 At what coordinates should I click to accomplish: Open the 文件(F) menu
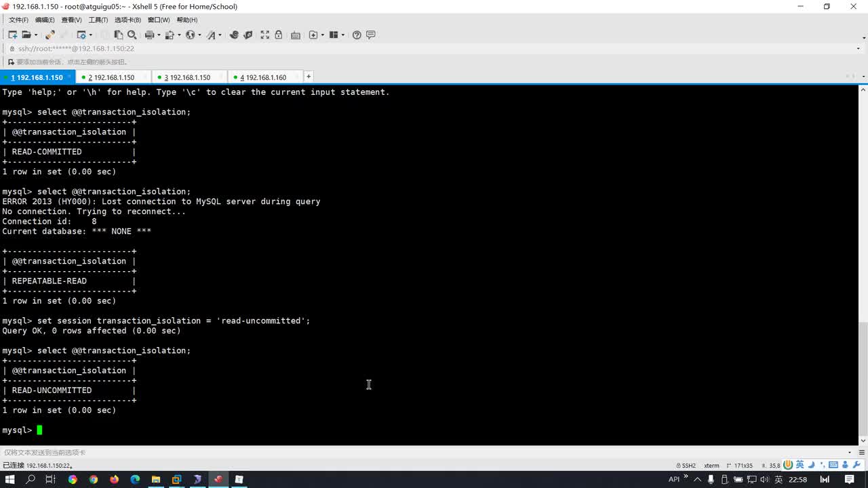point(18,20)
